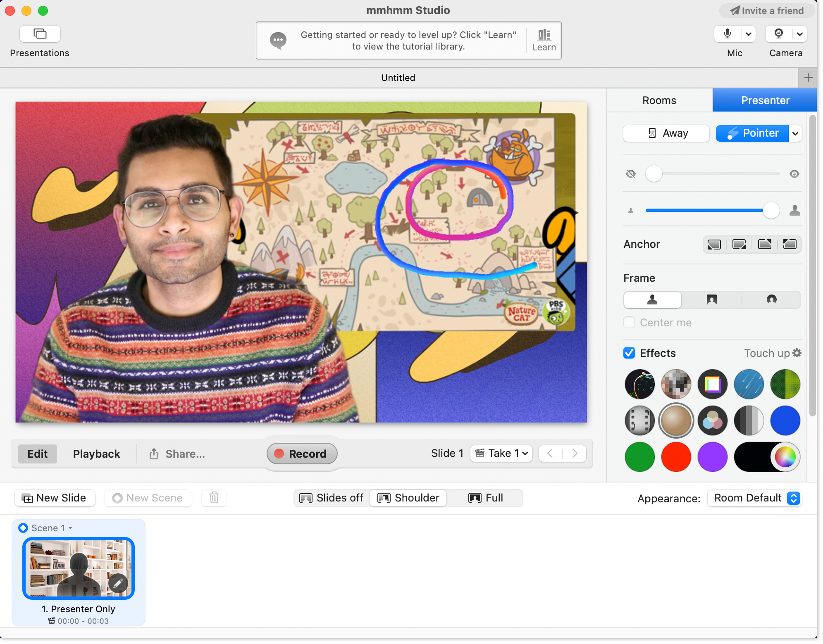This screenshot has width=823, height=644.
Task: Choose the solid blue color swatch
Action: pyautogui.click(x=785, y=421)
